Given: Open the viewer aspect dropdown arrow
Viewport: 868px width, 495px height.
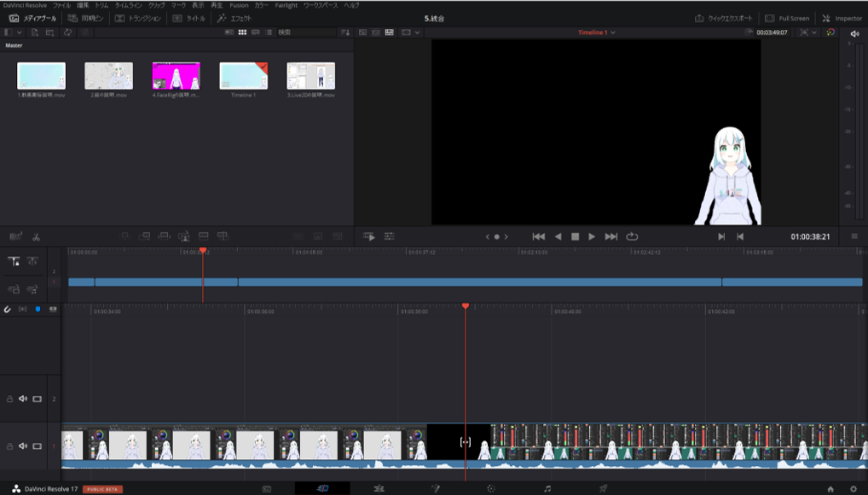Looking at the screenshot, I should click(x=418, y=32).
